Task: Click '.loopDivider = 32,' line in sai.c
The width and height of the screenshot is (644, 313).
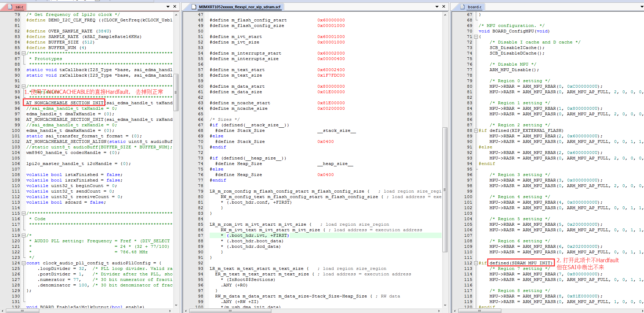Action: point(62,268)
